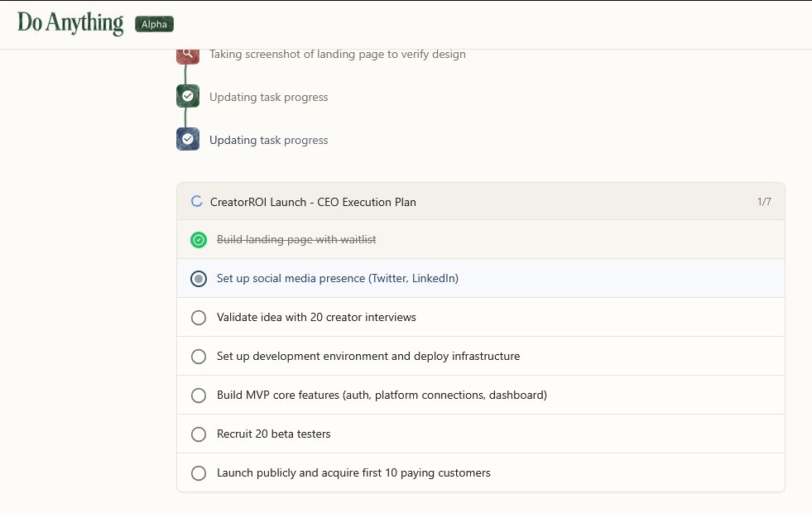Mark Set up development environment task circle
The image size is (812, 513).
pos(199,357)
